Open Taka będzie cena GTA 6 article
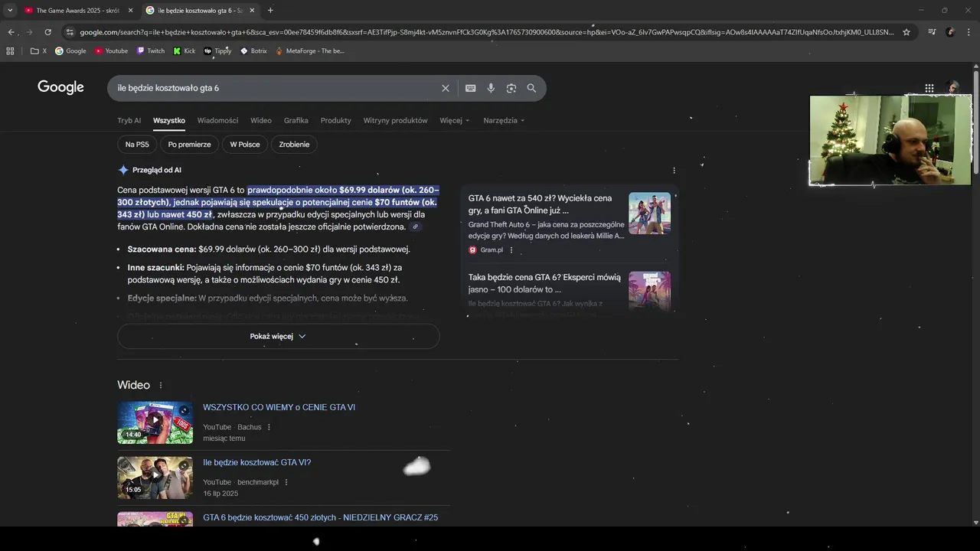Image resolution: width=980 pixels, height=551 pixels. click(544, 283)
